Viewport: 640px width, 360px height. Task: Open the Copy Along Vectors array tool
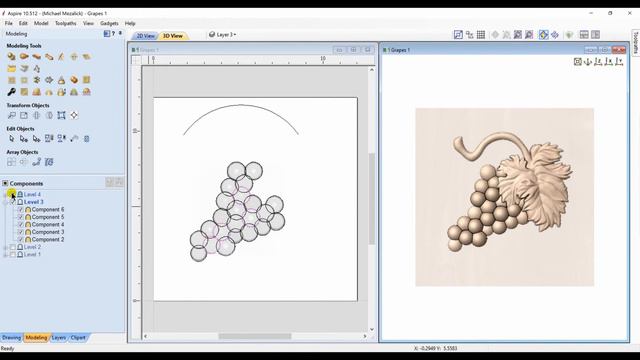pos(36,162)
